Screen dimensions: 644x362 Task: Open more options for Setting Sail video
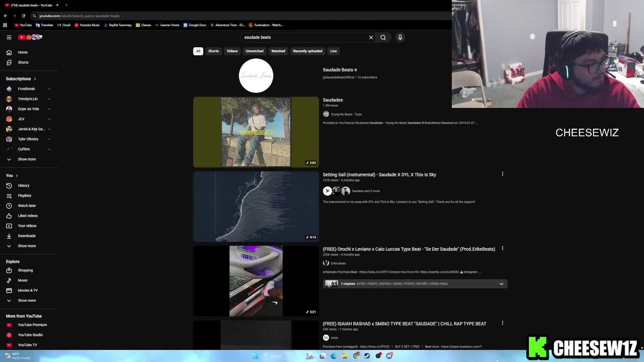502,174
